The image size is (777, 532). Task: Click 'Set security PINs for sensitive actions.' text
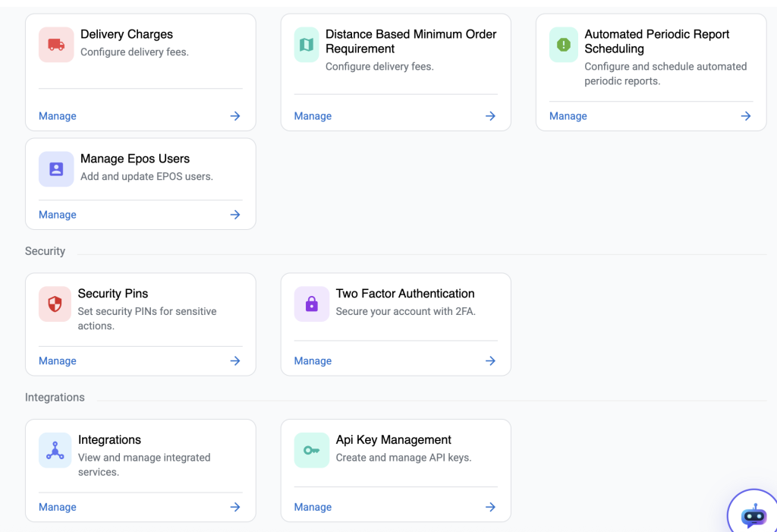147,318
